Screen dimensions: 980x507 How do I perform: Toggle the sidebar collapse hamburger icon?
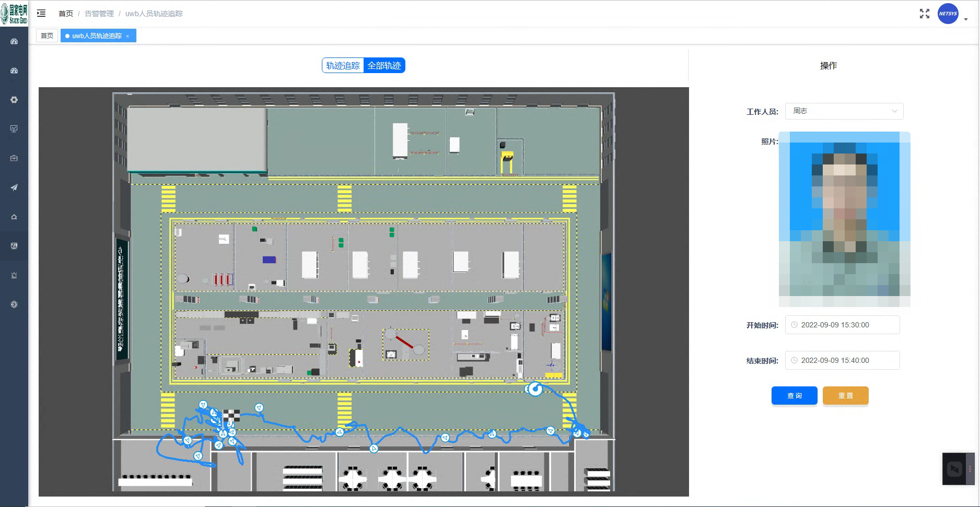[41, 13]
